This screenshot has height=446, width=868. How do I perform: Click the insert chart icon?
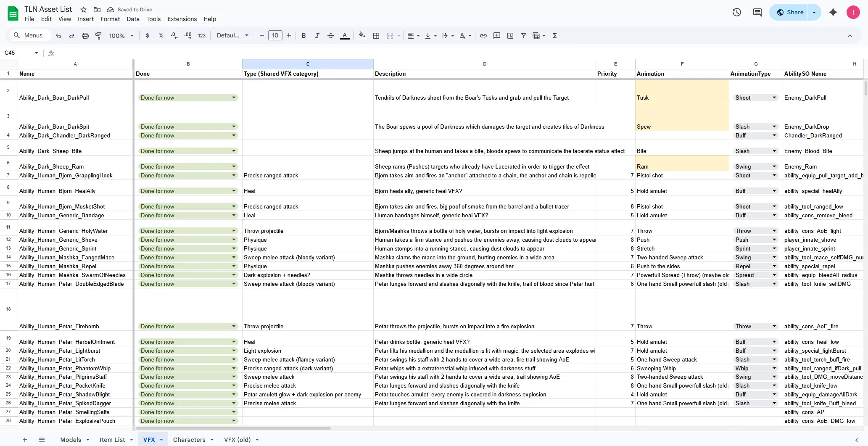(x=510, y=36)
